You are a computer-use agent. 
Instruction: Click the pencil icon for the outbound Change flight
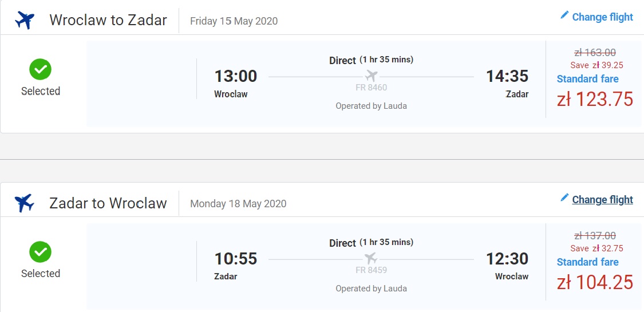(564, 15)
